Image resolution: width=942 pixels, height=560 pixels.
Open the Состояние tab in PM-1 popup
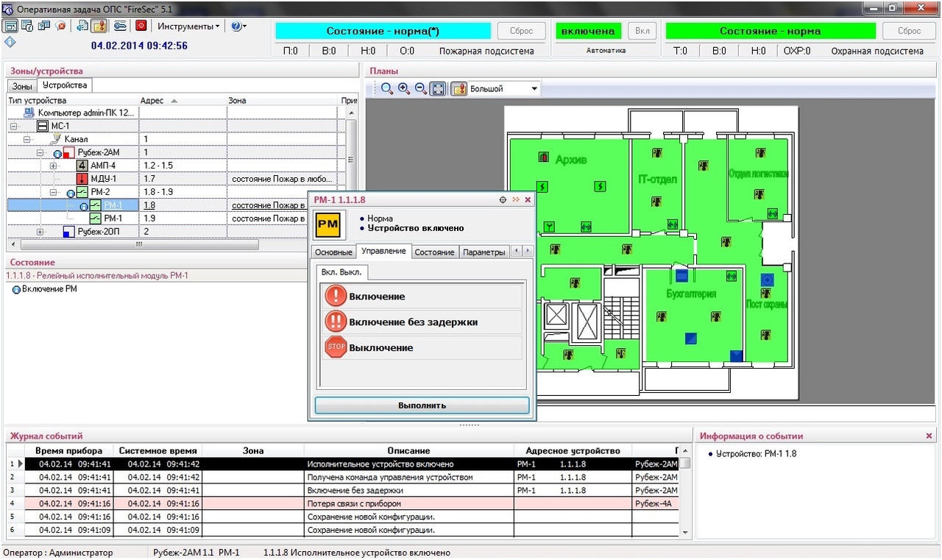[434, 252]
